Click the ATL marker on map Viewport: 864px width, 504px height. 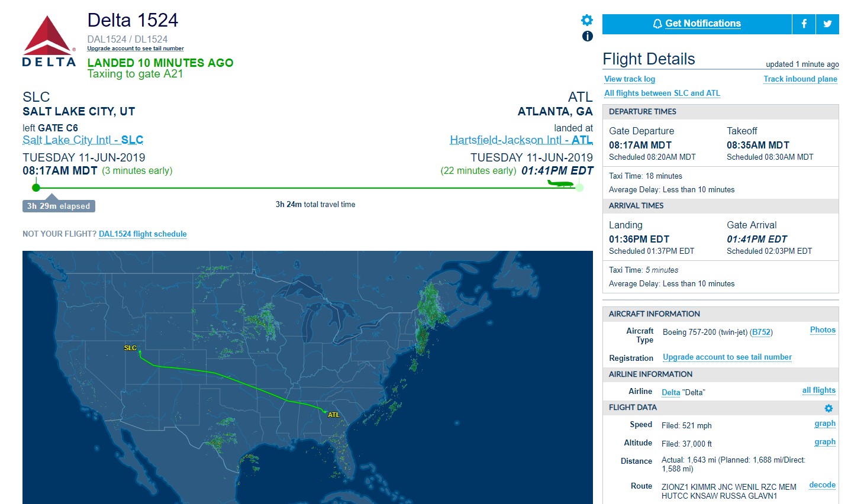tap(334, 415)
